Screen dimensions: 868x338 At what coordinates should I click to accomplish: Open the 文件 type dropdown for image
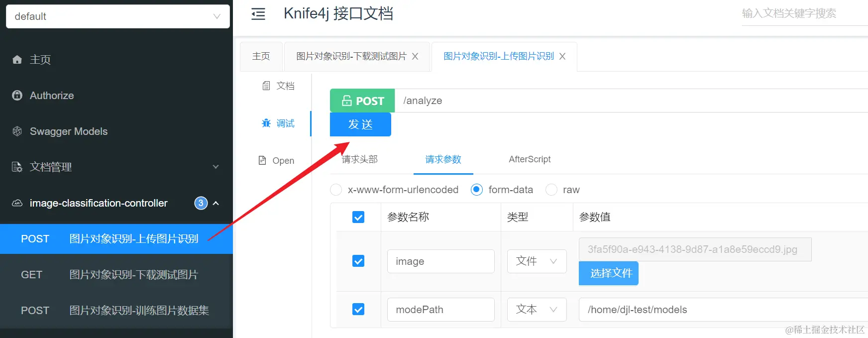537,261
